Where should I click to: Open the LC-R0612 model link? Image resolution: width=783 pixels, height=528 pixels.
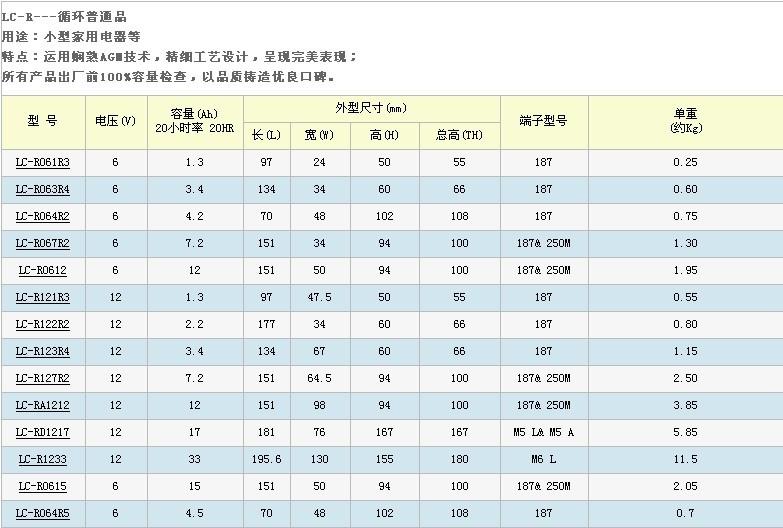[42, 270]
